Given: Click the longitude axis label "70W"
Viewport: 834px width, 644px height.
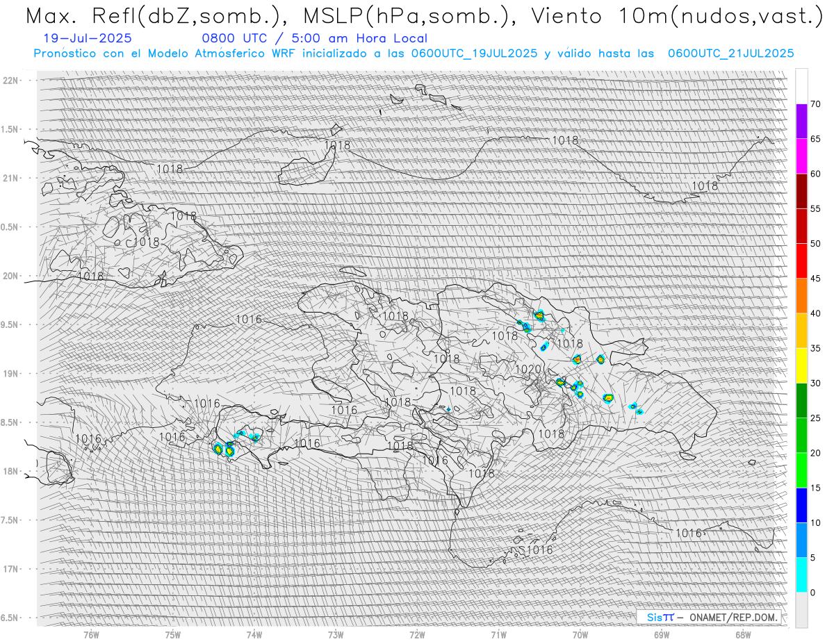Looking at the screenshot, I should point(580,634).
